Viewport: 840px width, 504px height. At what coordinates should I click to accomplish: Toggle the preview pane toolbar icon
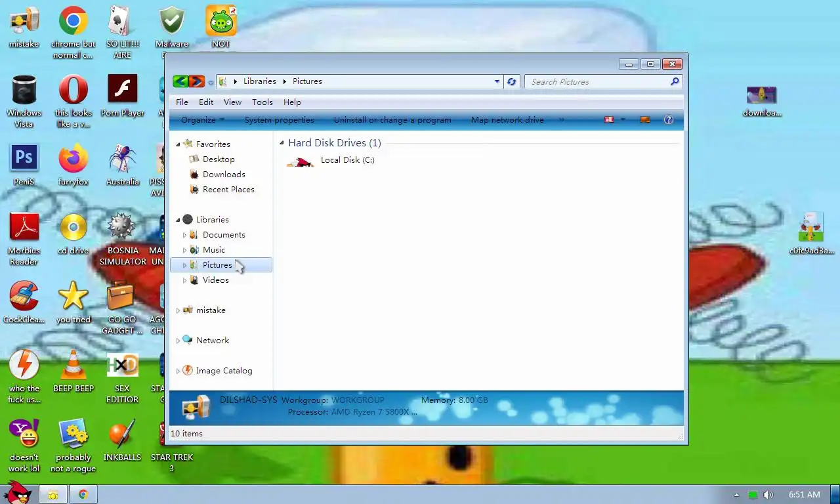tap(645, 119)
